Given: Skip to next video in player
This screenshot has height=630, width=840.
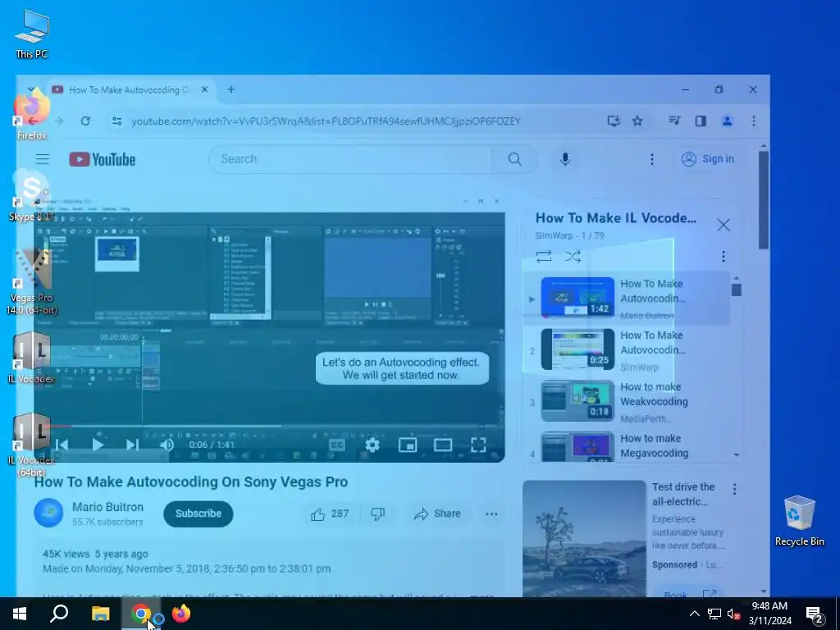Looking at the screenshot, I should click(x=132, y=445).
